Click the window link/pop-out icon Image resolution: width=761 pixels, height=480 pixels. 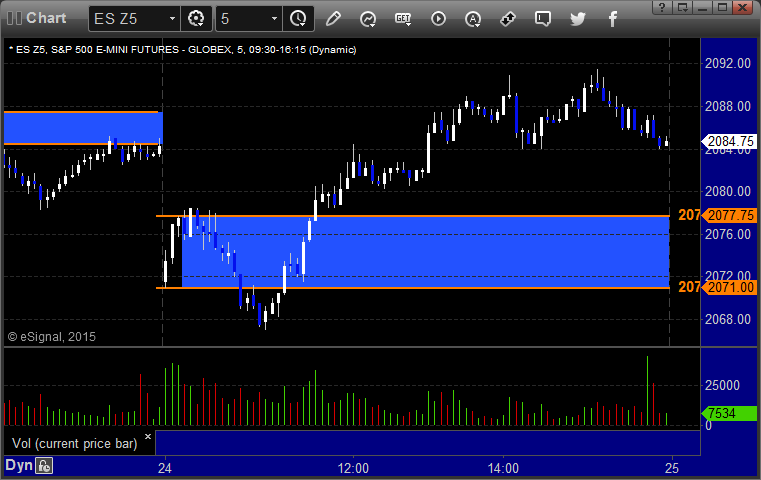pyautogui.click(x=683, y=7)
